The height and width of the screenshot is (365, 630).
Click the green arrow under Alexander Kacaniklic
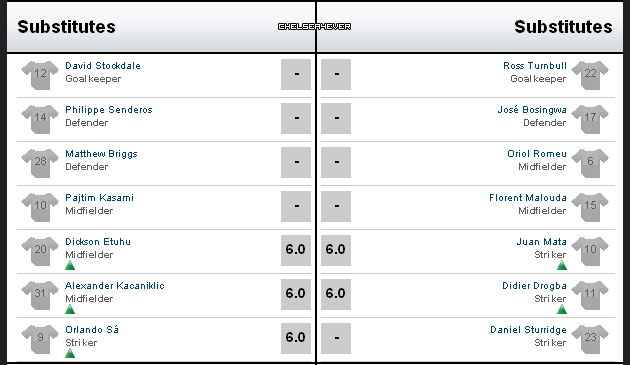coord(70,309)
